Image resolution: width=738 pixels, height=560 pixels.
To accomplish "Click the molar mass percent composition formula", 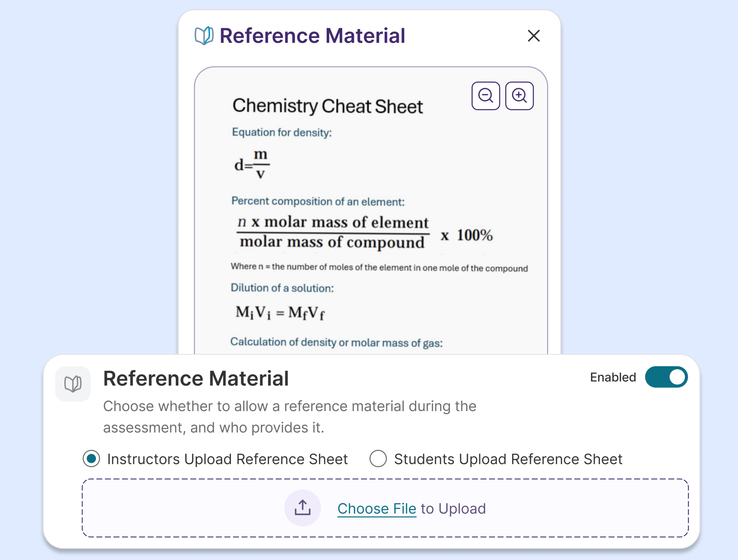I will click(x=365, y=233).
